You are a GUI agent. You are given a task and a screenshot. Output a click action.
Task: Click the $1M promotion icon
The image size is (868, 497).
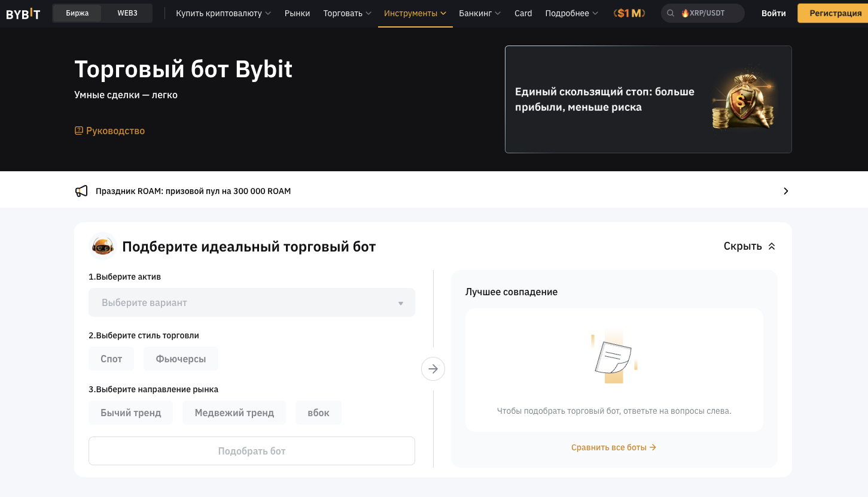629,13
